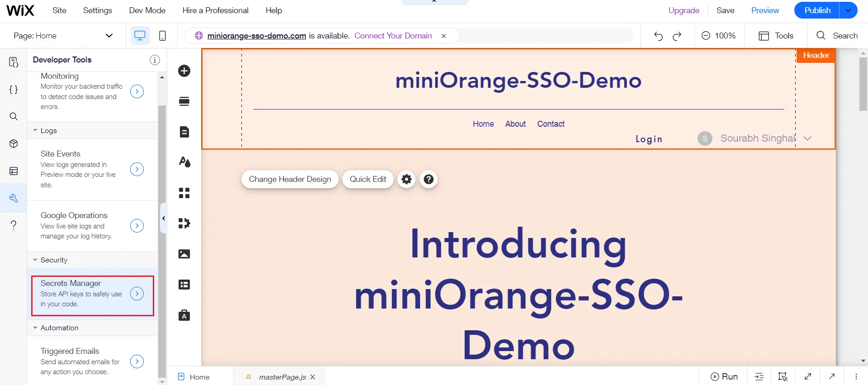
Task: Open the Pages and Menu icon
Action: click(x=184, y=132)
